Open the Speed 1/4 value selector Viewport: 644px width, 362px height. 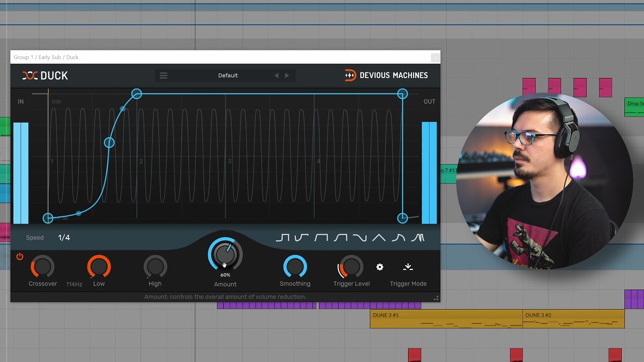[64, 238]
